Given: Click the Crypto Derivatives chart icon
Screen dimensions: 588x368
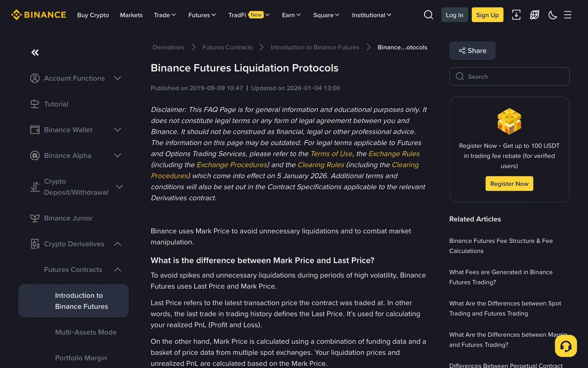Looking at the screenshot, I should tap(35, 244).
